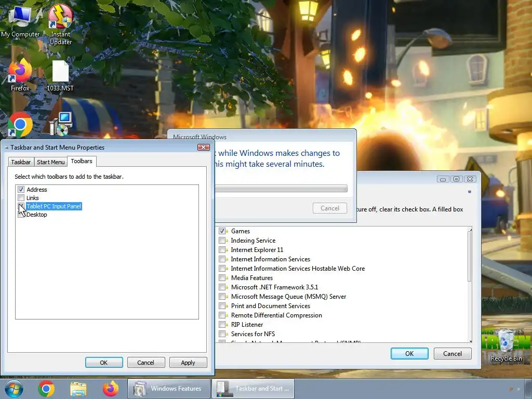
Task: Click the progress bar in Microsoft Windows dialog
Action: (281, 188)
